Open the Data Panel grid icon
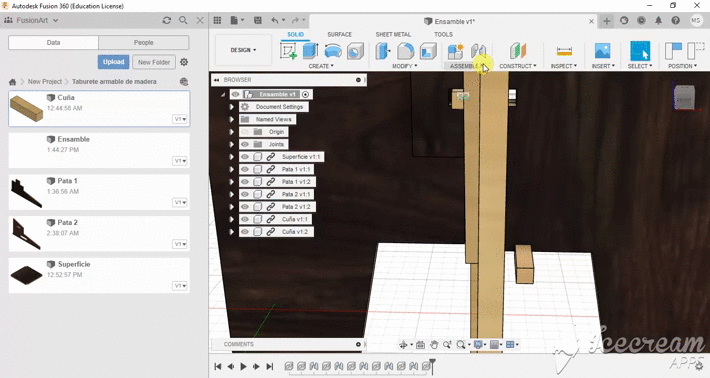The height and width of the screenshot is (378, 710). coord(217,20)
